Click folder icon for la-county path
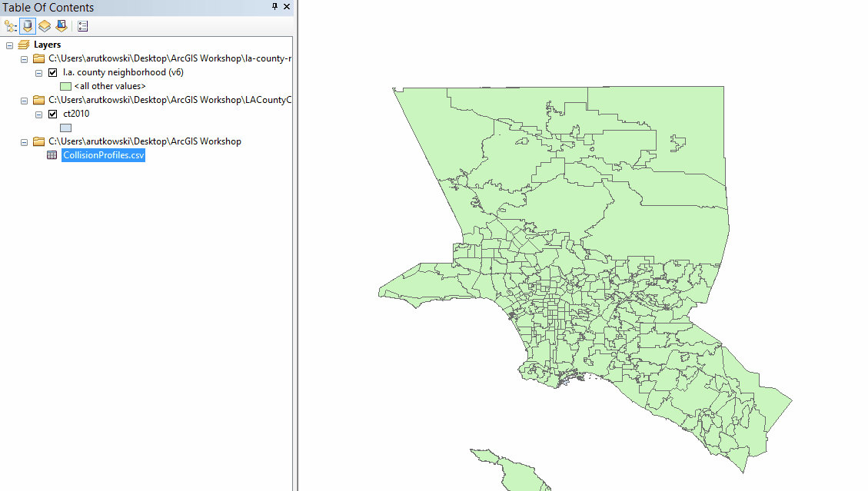The height and width of the screenshot is (491, 868). (x=38, y=58)
